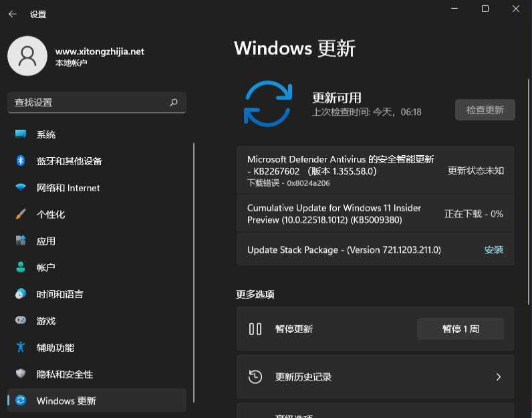
Task: Open 蓝牙和其他设备 settings
Action: coord(97,161)
